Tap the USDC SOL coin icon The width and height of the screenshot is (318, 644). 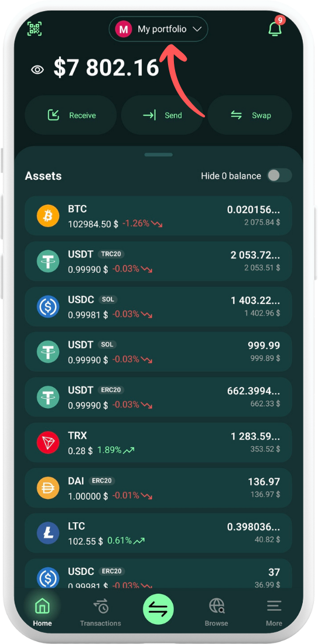(48, 306)
